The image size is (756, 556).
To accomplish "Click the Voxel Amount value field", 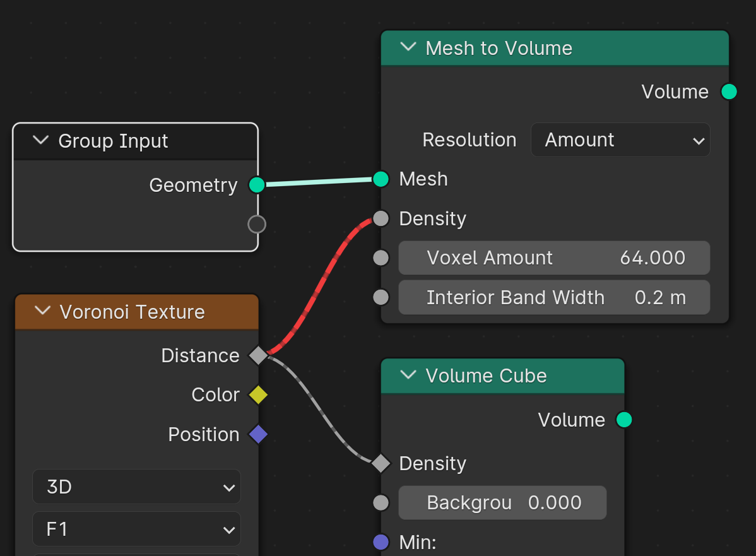I will coord(554,258).
